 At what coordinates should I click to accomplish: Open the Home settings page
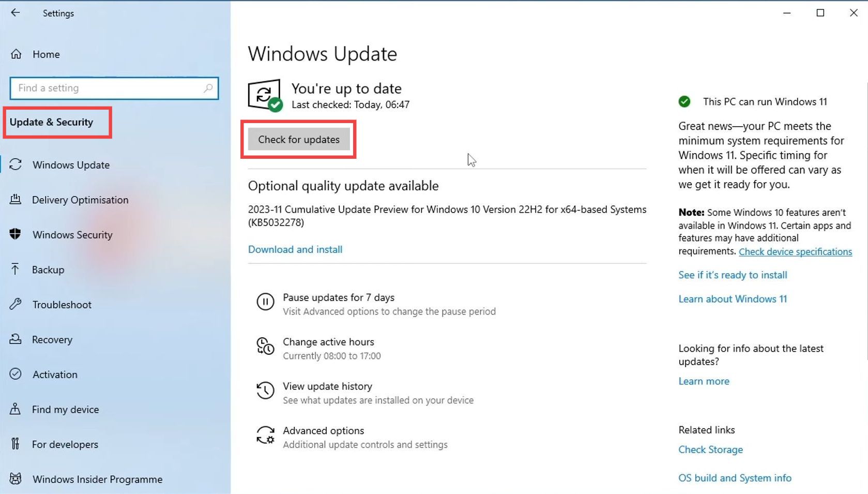[46, 54]
